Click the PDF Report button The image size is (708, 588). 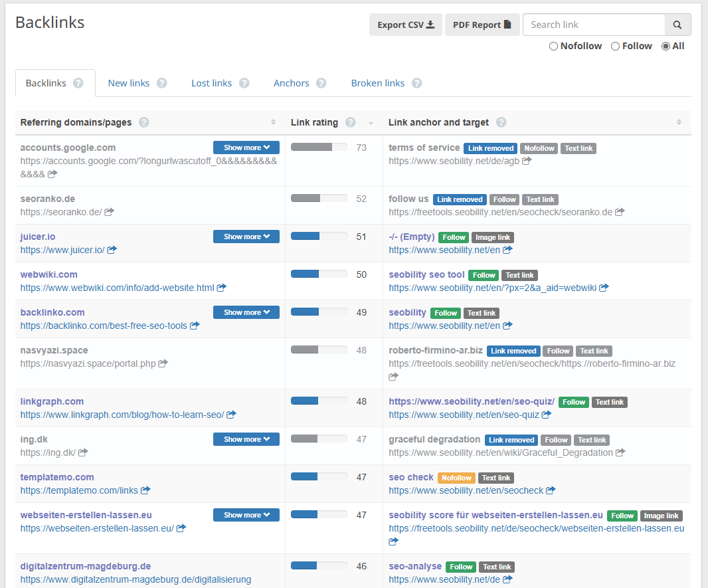click(x=482, y=25)
